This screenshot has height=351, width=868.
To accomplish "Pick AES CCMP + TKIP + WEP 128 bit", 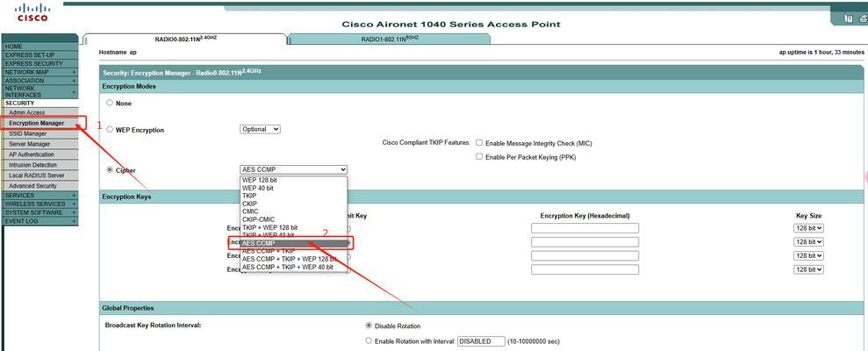I will click(293, 259).
